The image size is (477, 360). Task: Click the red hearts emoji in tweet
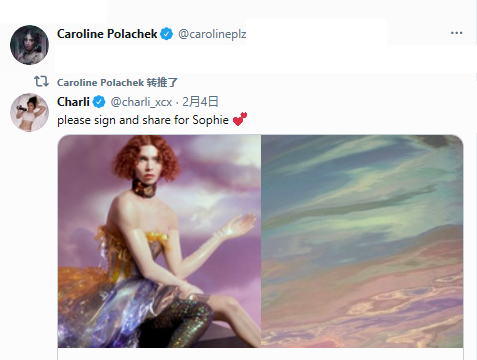pos(240,119)
